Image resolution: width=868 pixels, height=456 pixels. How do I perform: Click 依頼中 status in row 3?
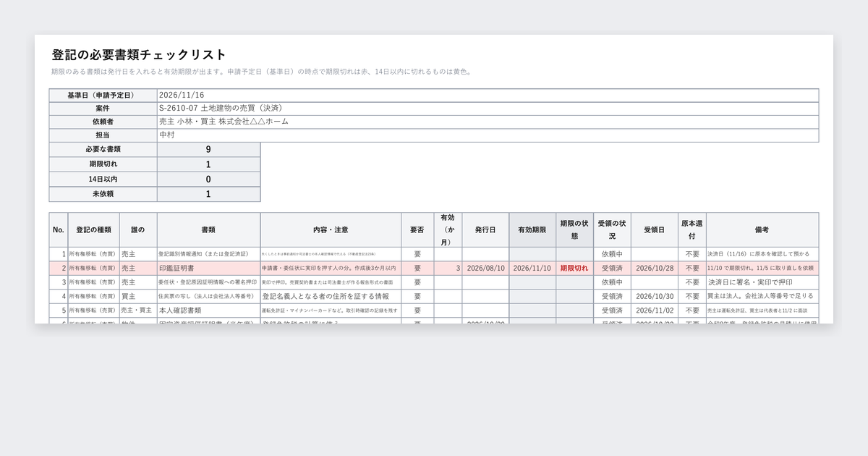(612, 282)
